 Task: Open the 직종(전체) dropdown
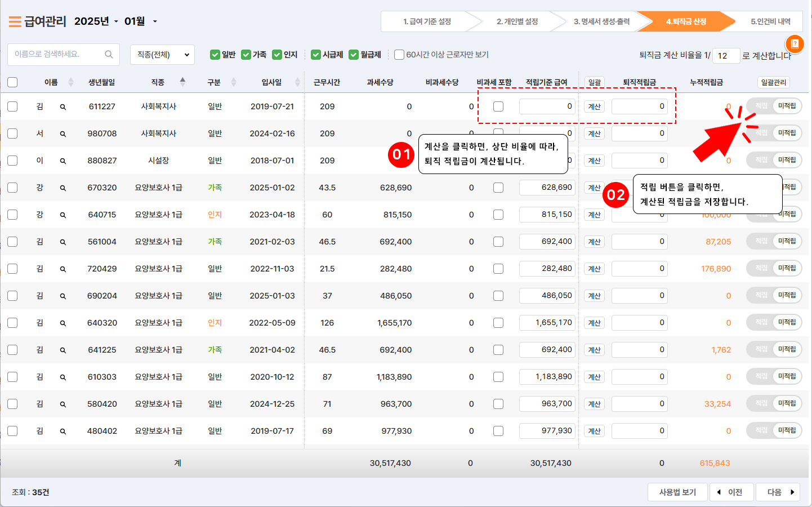click(x=162, y=55)
